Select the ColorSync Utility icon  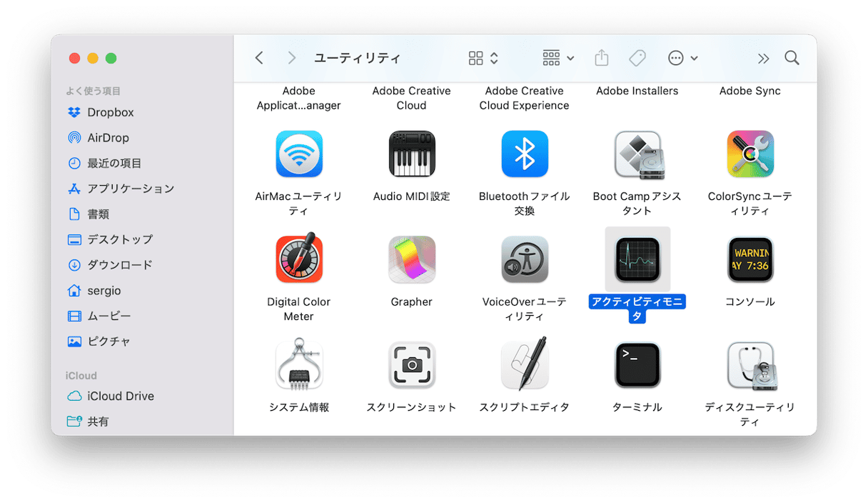coord(750,154)
